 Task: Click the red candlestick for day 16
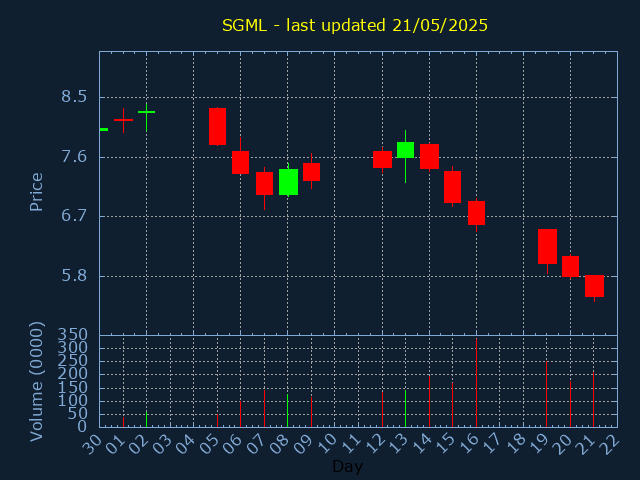pyautogui.click(x=476, y=213)
